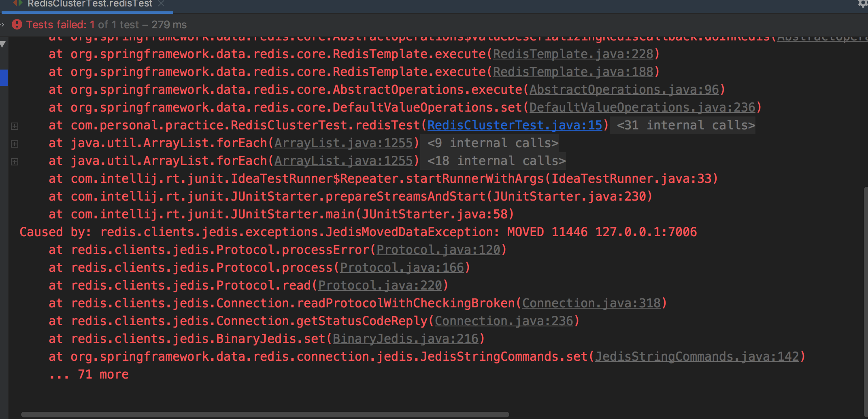Image resolution: width=868 pixels, height=419 pixels.
Task: Expand the fold beside the redisTest stack line
Action: click(x=15, y=126)
